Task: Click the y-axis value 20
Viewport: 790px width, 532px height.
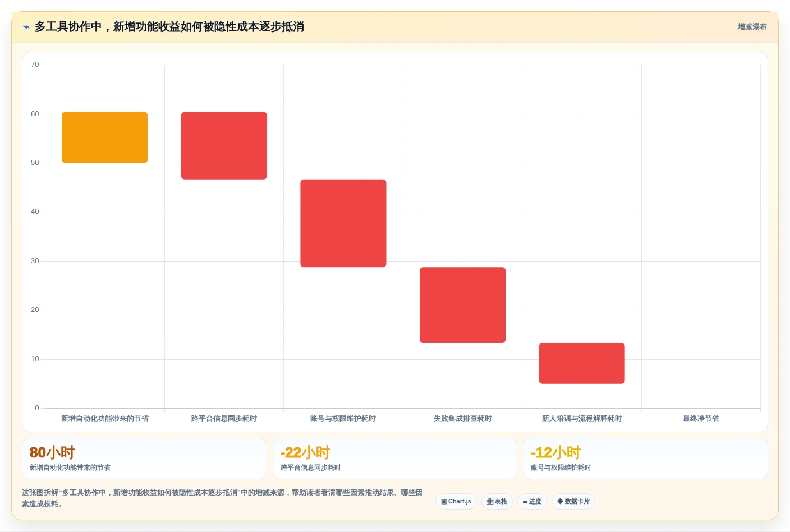Action: pyautogui.click(x=35, y=310)
